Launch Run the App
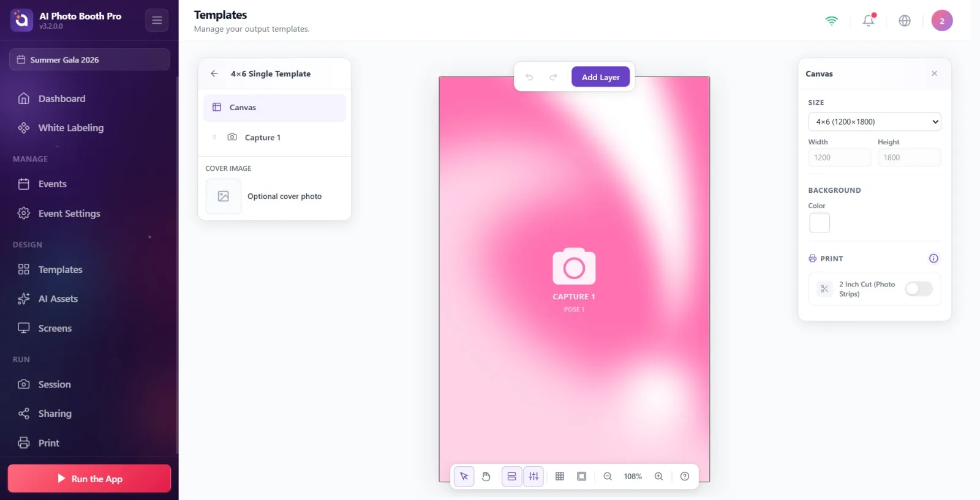Image resolution: width=980 pixels, height=500 pixels. (89, 479)
